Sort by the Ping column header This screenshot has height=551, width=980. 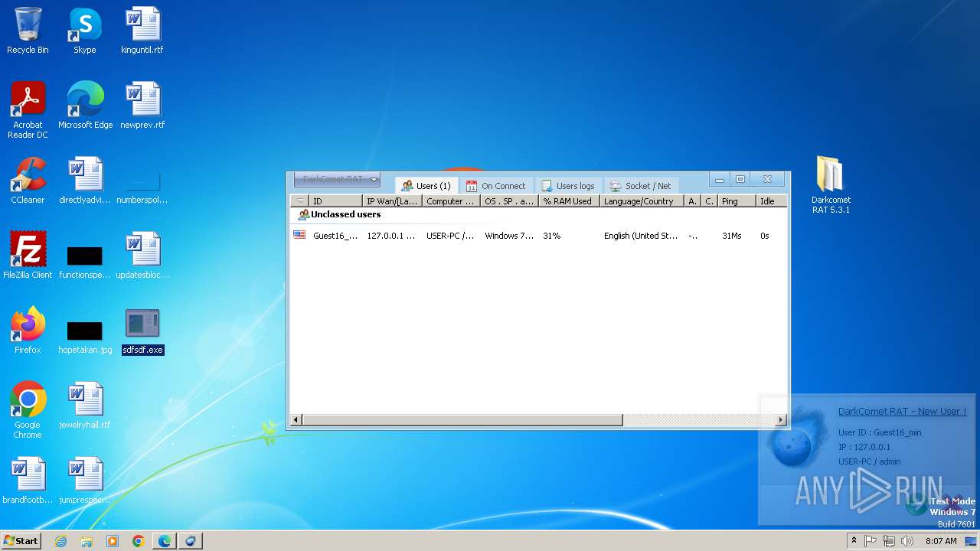tap(737, 201)
